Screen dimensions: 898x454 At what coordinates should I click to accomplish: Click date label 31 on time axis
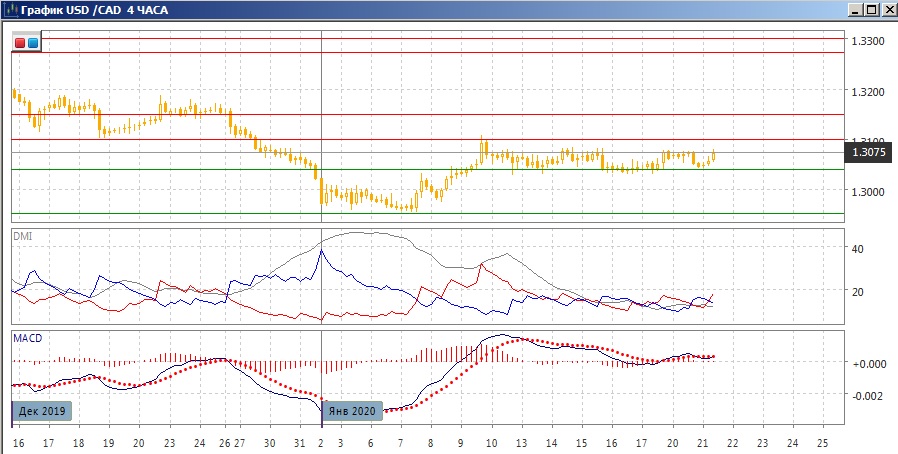pos(300,443)
